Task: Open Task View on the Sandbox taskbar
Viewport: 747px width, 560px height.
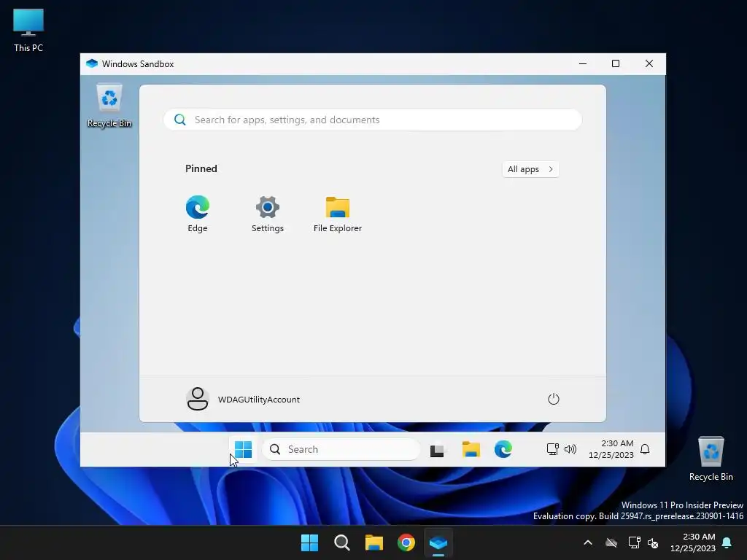Action: pyautogui.click(x=437, y=449)
